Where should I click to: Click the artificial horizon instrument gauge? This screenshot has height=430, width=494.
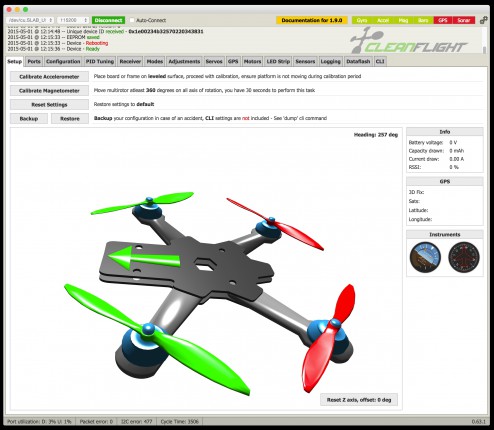tap(425, 257)
